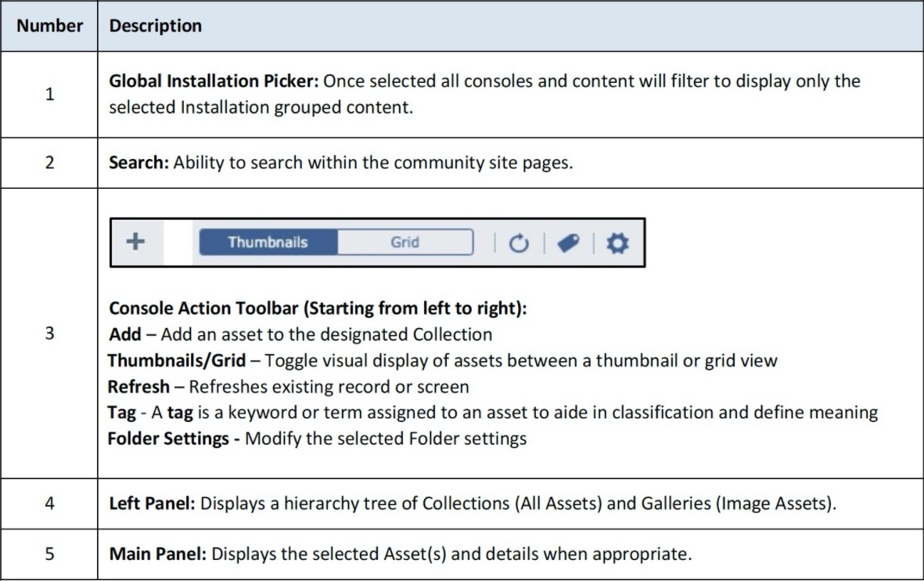Click the bold 'Thumbnails/Grid' description label
This screenshot has height=581, width=924.
[176, 360]
